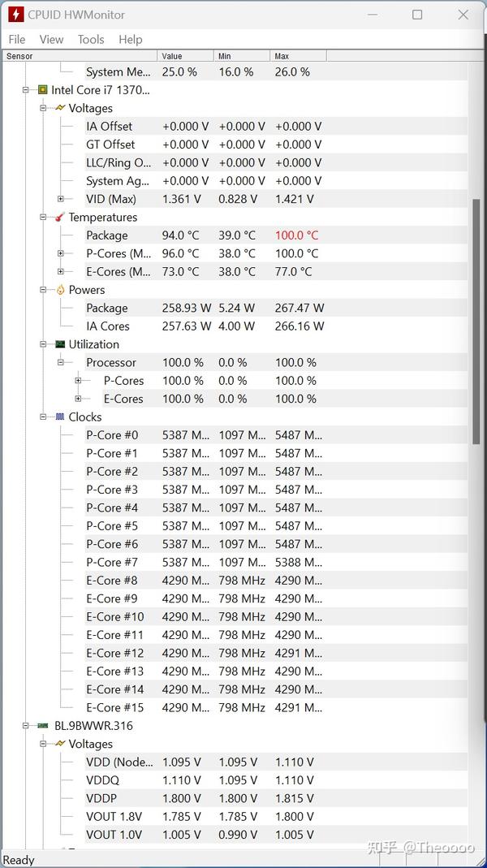Open the View menu
The width and height of the screenshot is (487, 868).
pos(51,39)
